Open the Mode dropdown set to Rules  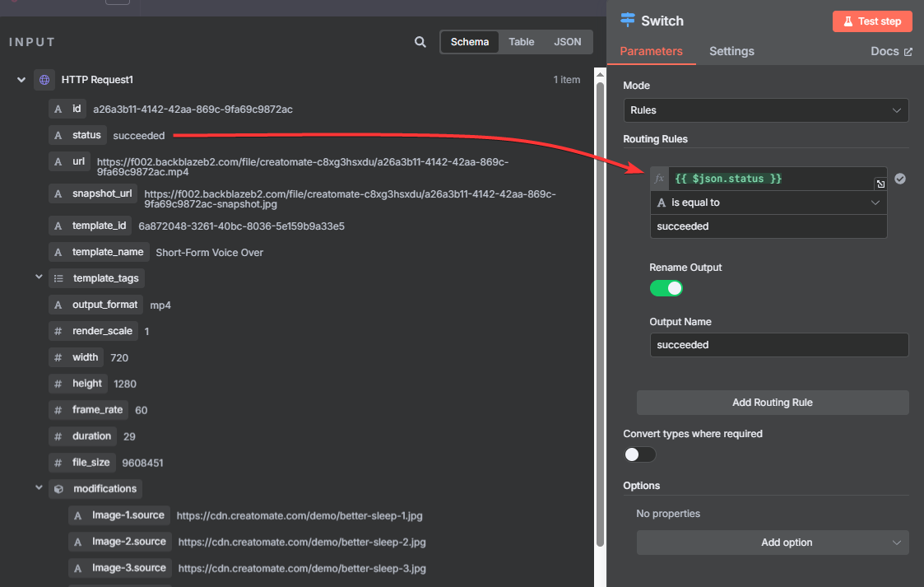[x=765, y=110]
